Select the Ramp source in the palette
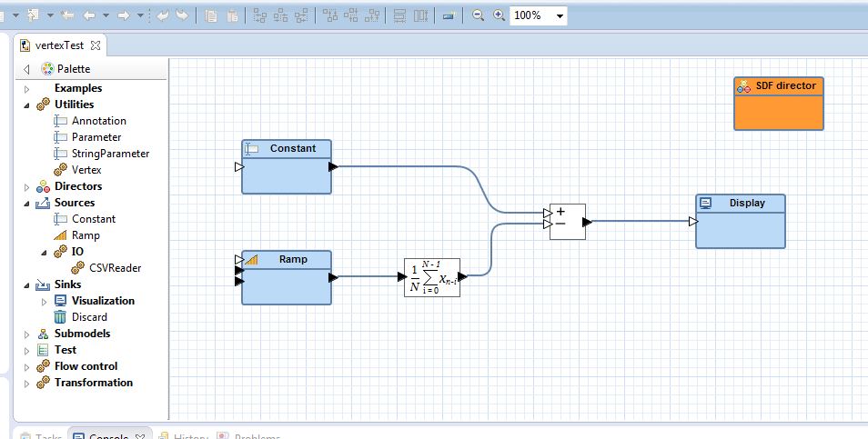This screenshot has width=868, height=439. click(86, 235)
